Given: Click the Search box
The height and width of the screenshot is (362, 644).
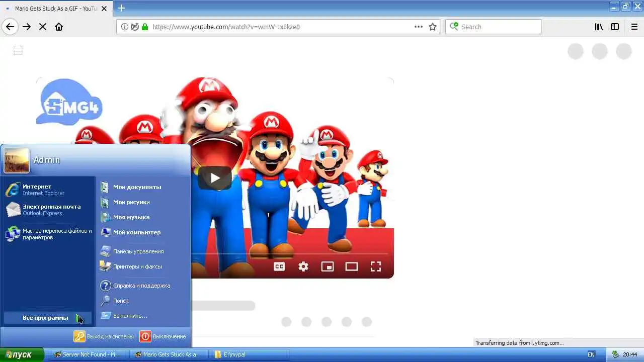Looking at the screenshot, I should tap(493, 27).
